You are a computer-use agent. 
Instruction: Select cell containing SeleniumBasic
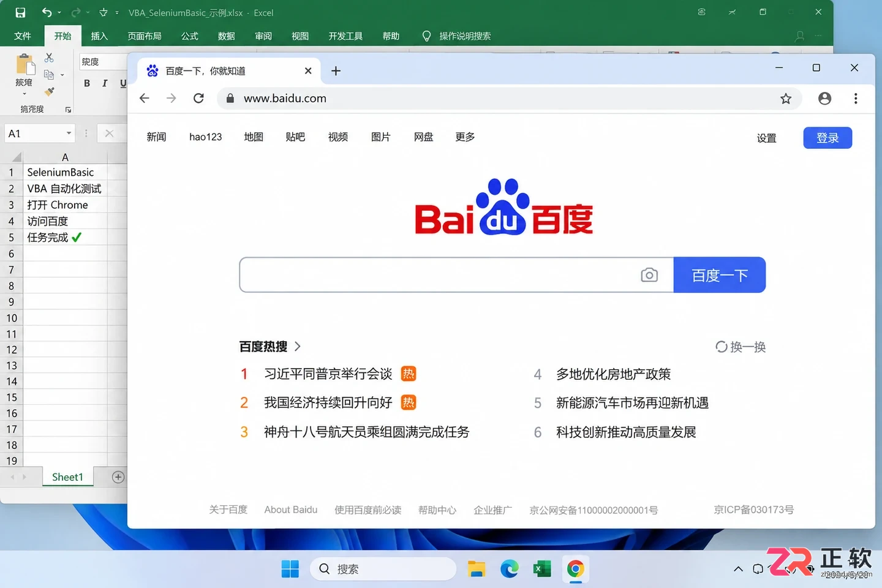coord(65,173)
